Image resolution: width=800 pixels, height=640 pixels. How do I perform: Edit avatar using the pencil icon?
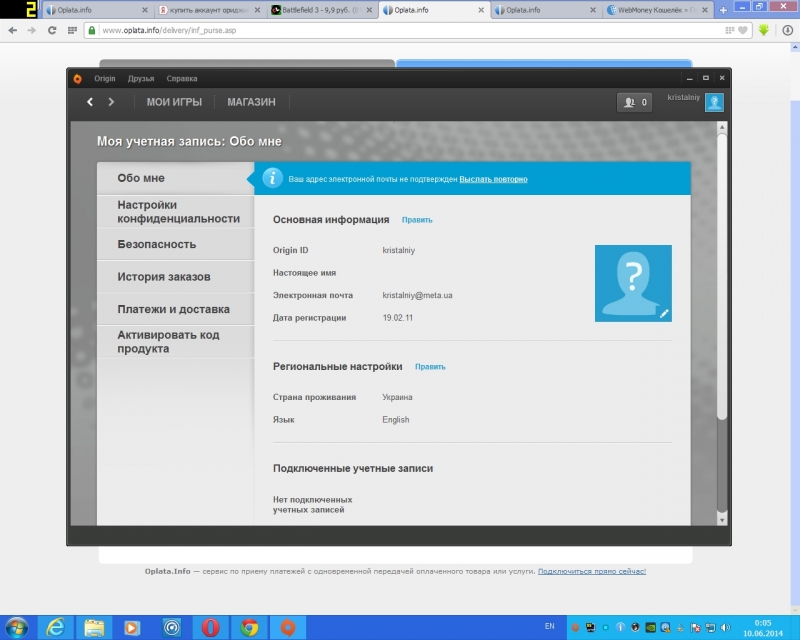(664, 314)
